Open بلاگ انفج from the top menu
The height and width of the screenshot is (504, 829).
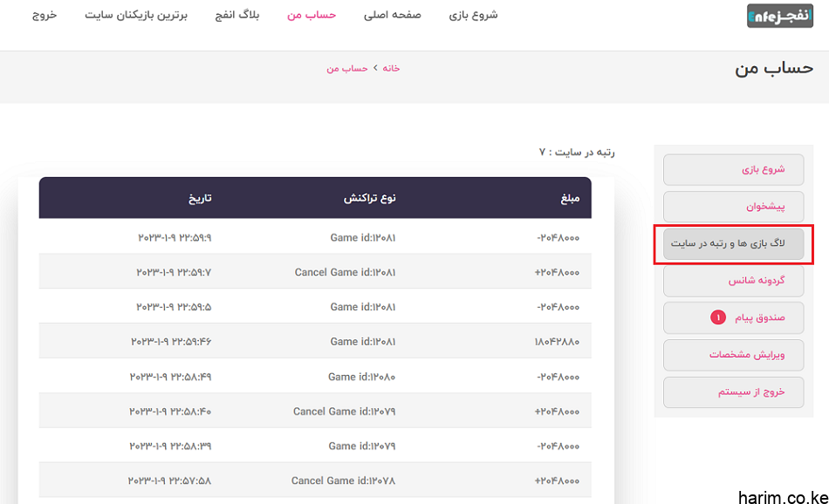point(243,15)
